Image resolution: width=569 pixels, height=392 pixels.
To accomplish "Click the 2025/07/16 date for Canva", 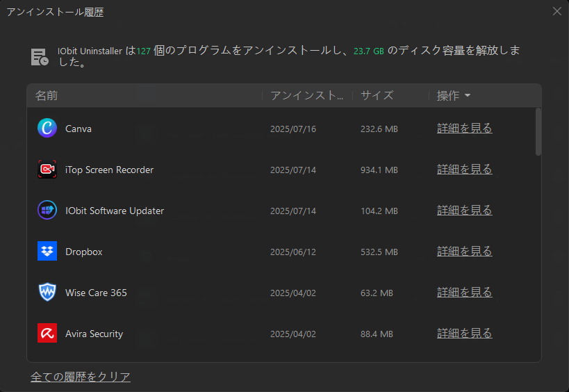I will tap(293, 129).
